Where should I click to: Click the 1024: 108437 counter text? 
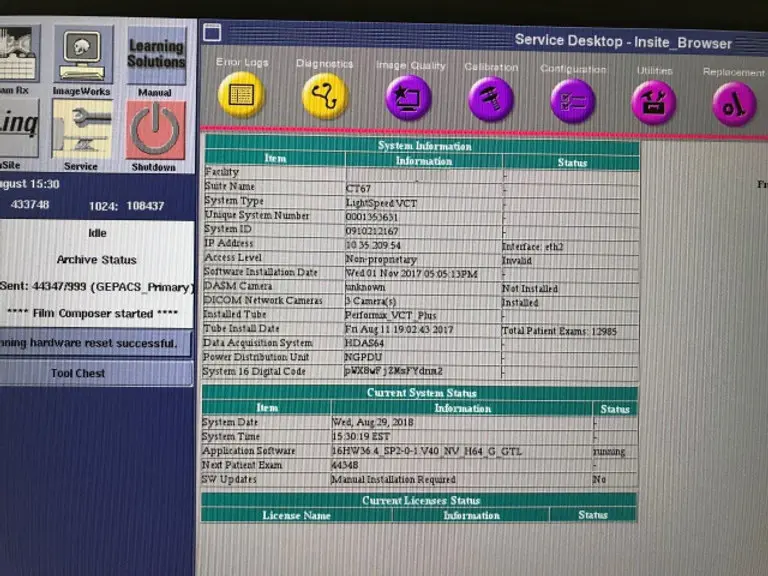pyautogui.click(x=126, y=206)
